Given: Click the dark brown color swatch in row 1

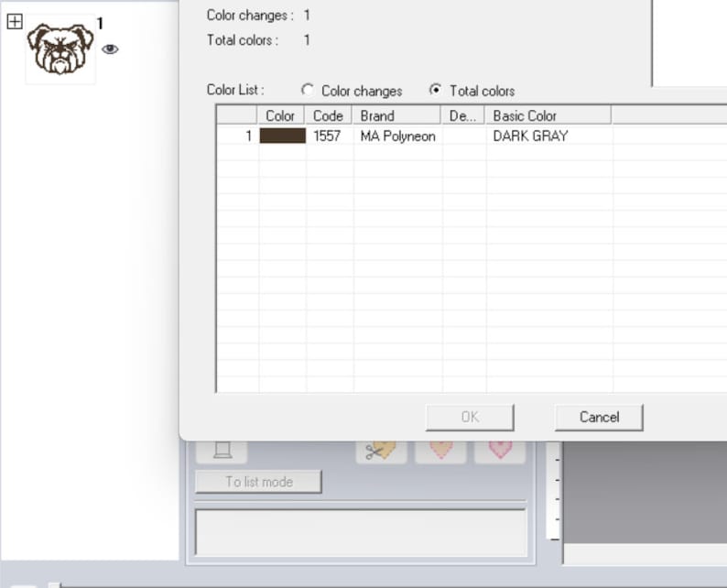Looking at the screenshot, I should [x=282, y=136].
